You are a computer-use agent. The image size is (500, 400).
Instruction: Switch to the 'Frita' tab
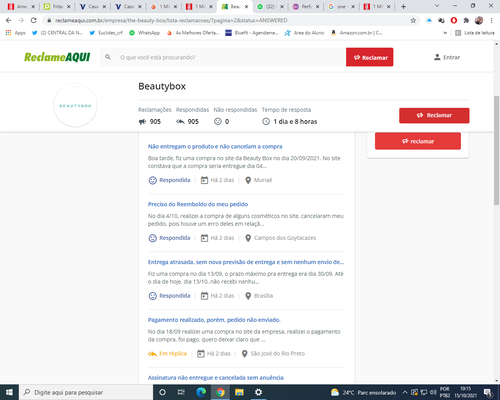(x=57, y=6)
